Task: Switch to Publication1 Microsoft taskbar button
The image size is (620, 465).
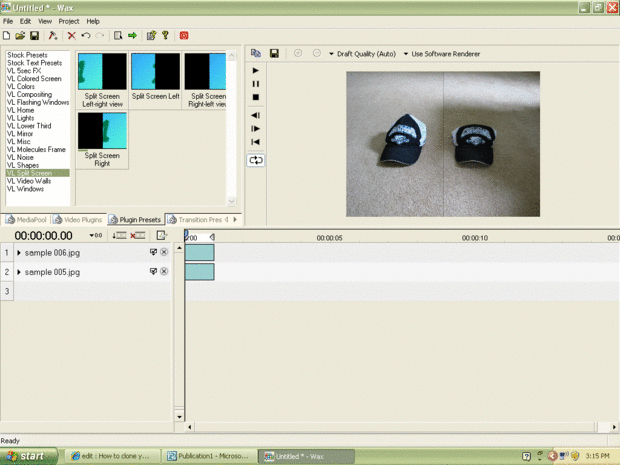Action: tap(209, 456)
